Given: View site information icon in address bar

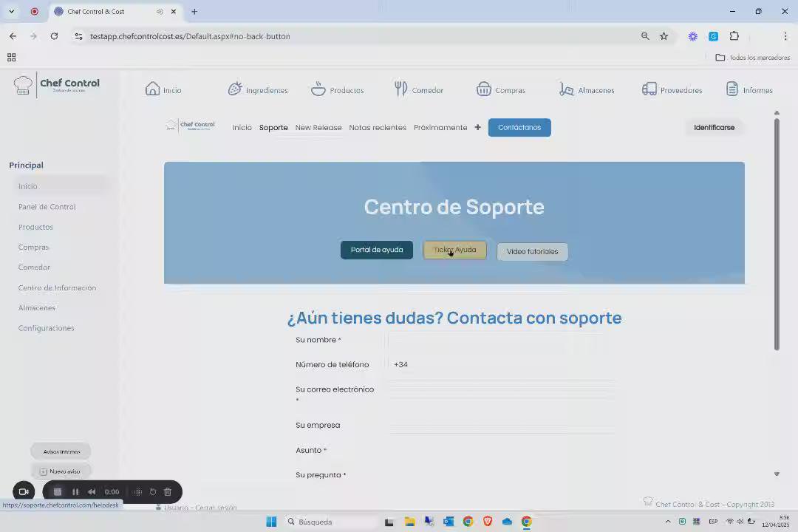Looking at the screenshot, I should [x=78, y=36].
